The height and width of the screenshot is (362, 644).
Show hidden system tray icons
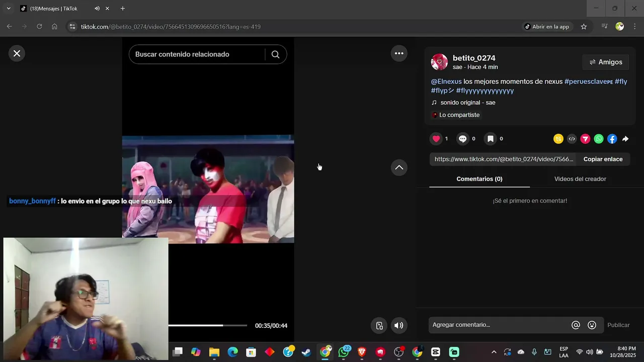(494, 352)
